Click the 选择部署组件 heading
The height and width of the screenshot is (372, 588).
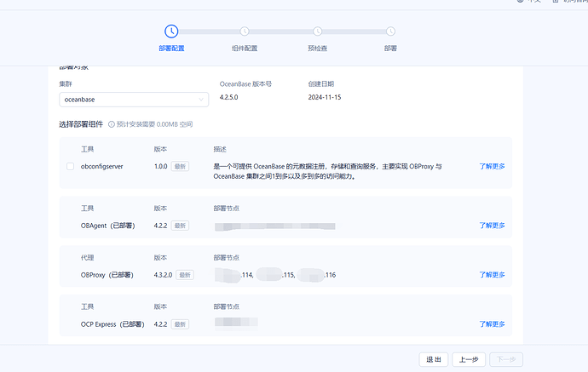pyautogui.click(x=81, y=124)
